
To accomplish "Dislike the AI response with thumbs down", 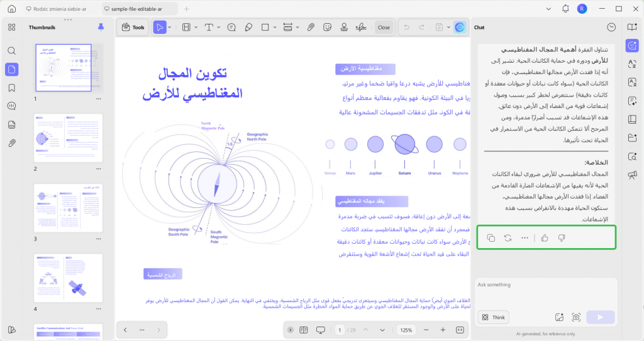I will click(x=562, y=238).
